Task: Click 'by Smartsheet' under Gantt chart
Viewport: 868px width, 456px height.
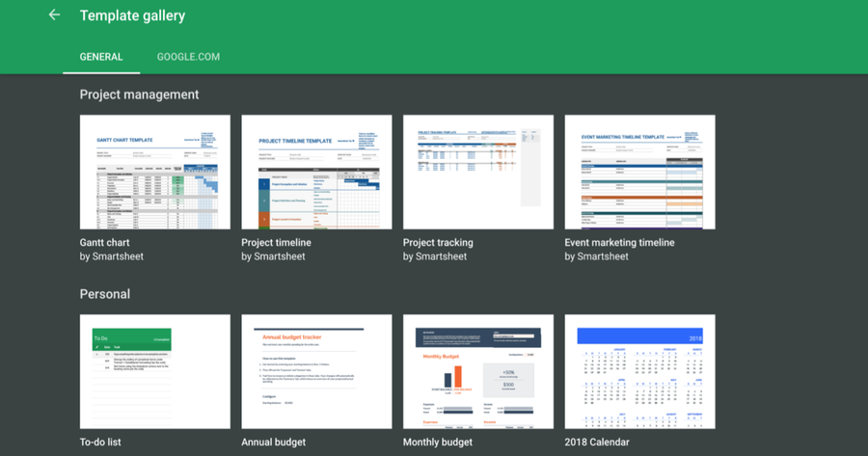Action: 111,256
